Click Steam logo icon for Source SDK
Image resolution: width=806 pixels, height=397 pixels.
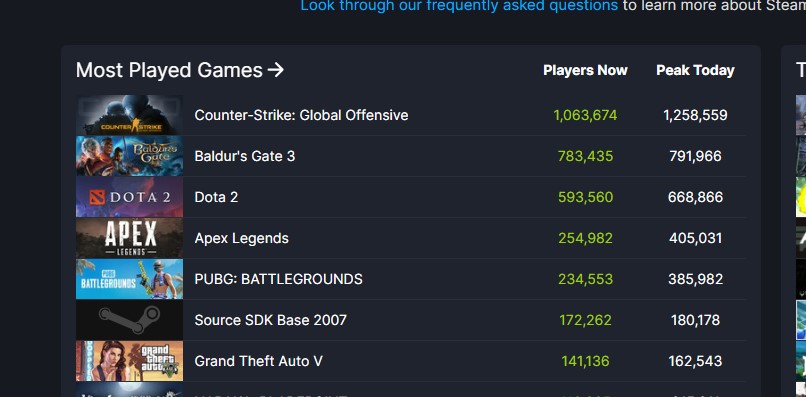(x=130, y=320)
